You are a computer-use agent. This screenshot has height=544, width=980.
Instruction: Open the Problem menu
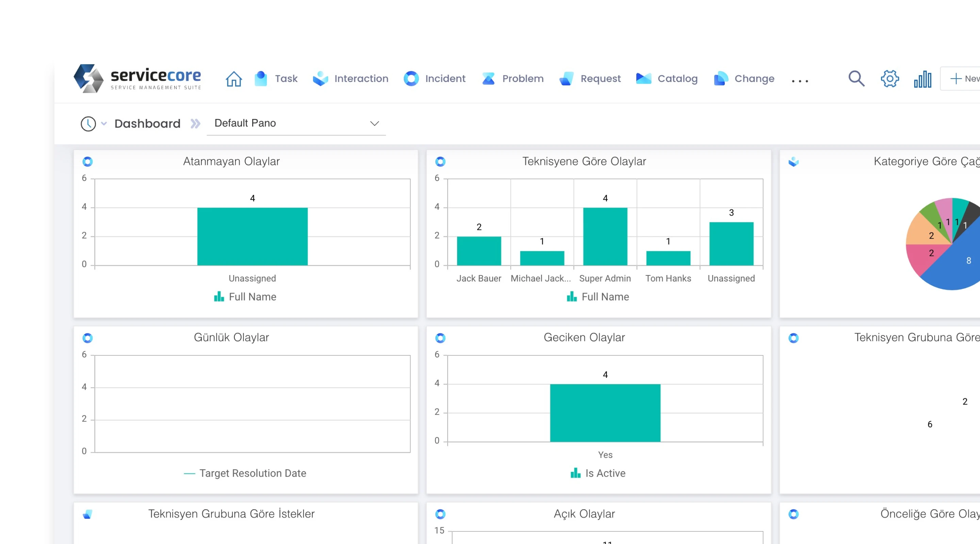pyautogui.click(x=523, y=79)
